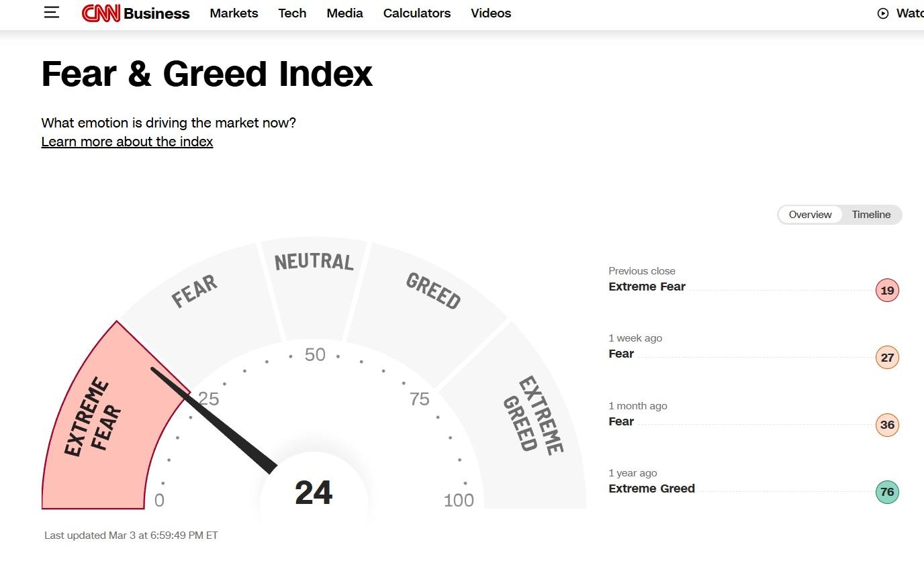924x563 pixels.
Task: Click the 1 week ago badge showing 27
Action: point(887,358)
